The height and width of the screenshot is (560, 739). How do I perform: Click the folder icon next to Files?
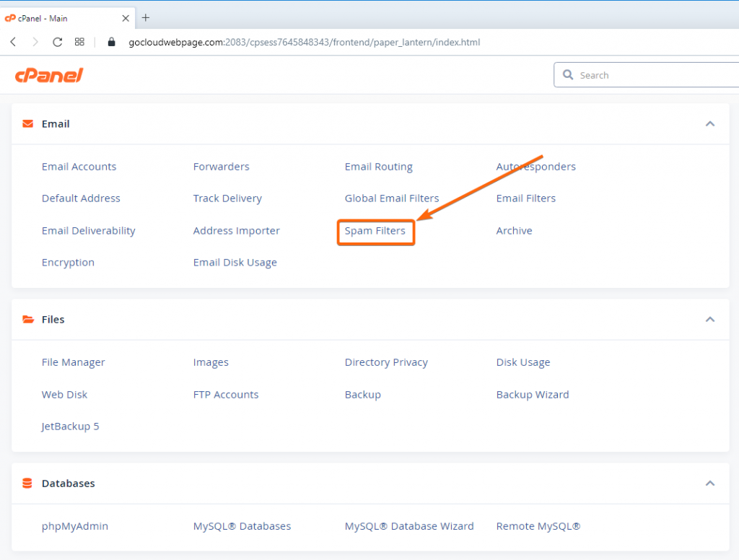[x=27, y=319]
